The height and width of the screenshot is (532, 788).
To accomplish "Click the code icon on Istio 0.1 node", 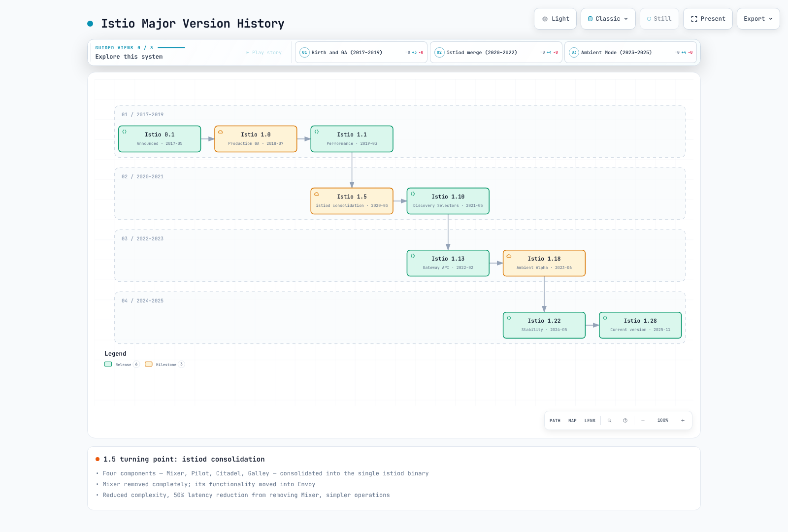I will pyautogui.click(x=125, y=132).
